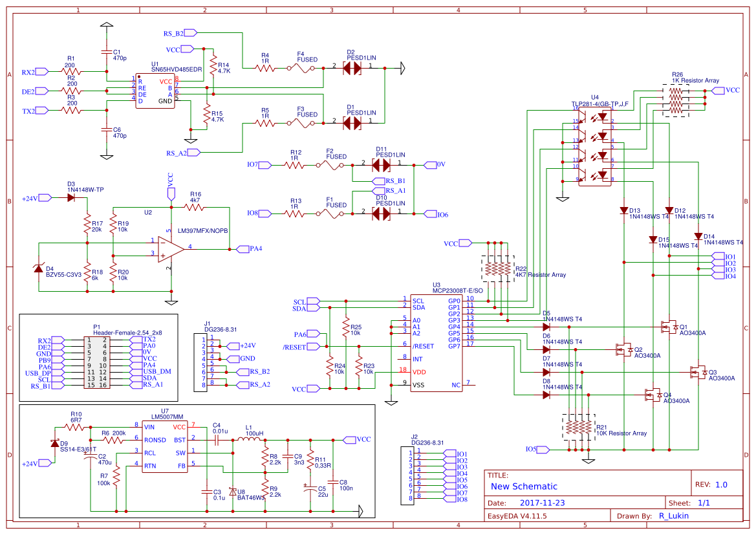This screenshot has height=535, width=756.
Task: Select the SN65HVD485EDR transceiver symbol U1
Action: (x=155, y=91)
